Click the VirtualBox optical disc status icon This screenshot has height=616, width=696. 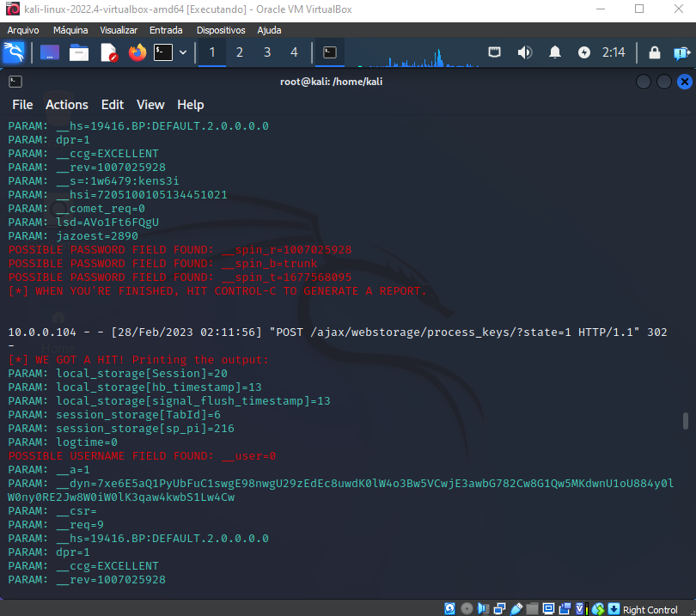tap(467, 609)
